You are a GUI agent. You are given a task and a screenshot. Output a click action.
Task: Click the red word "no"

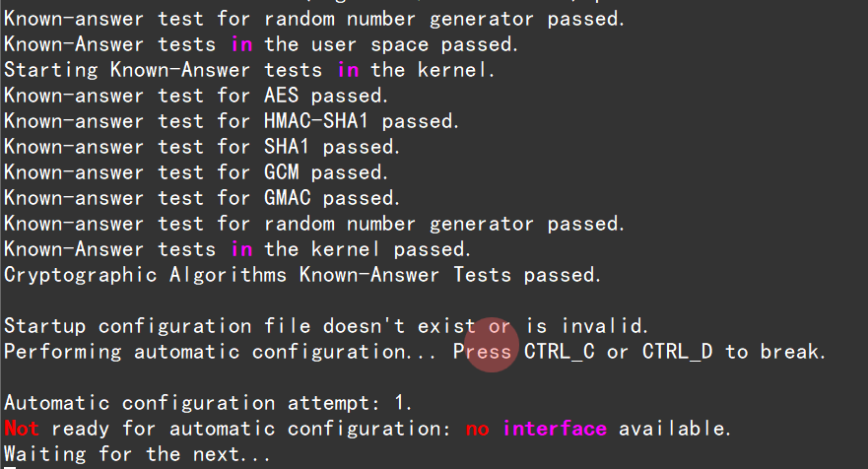[477, 429]
